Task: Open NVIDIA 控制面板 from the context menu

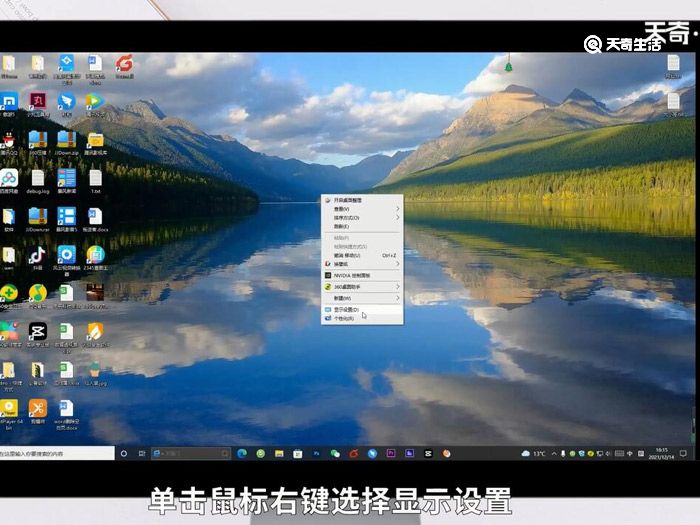Action: 362,275
